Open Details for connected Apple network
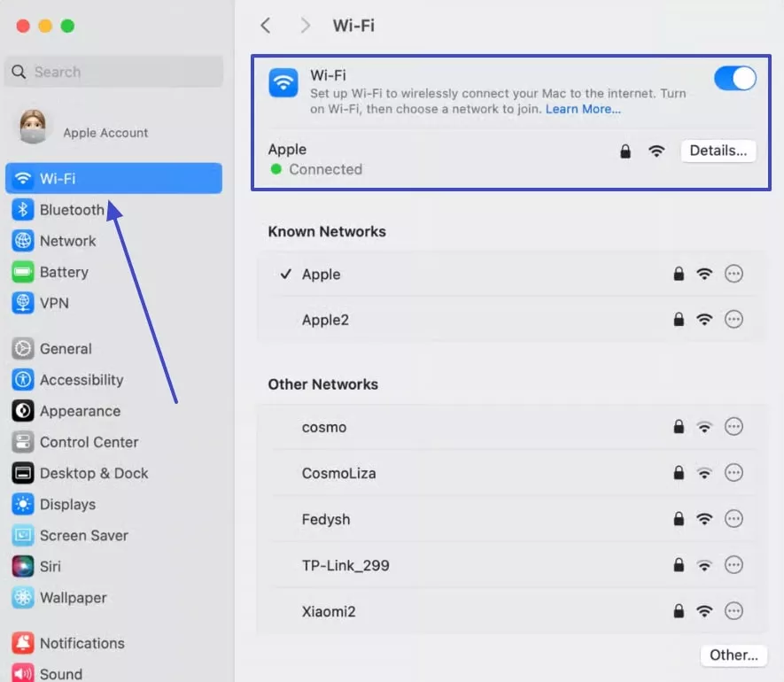 click(x=718, y=151)
